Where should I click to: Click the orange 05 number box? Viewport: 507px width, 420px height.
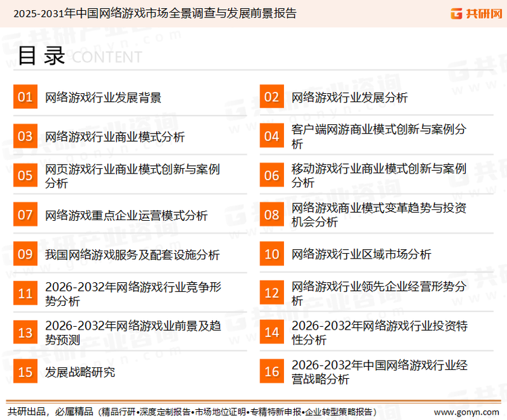pyautogui.click(x=25, y=175)
